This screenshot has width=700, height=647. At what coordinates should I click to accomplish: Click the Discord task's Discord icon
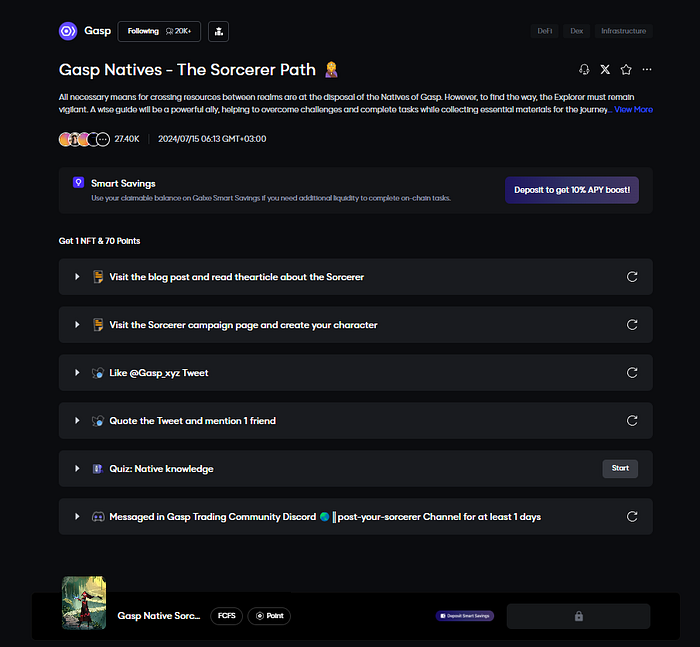(98, 517)
